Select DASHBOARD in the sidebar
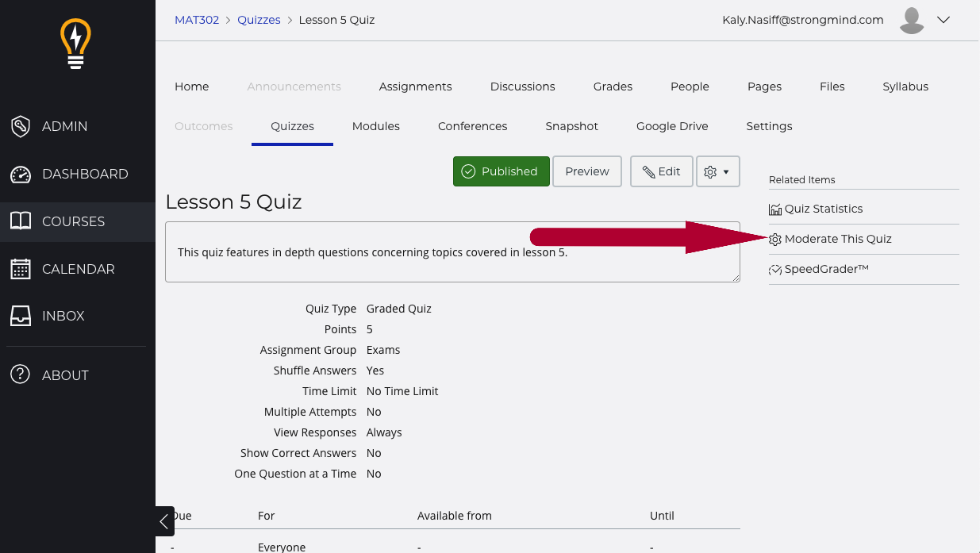This screenshot has height=553, width=980. [78, 174]
